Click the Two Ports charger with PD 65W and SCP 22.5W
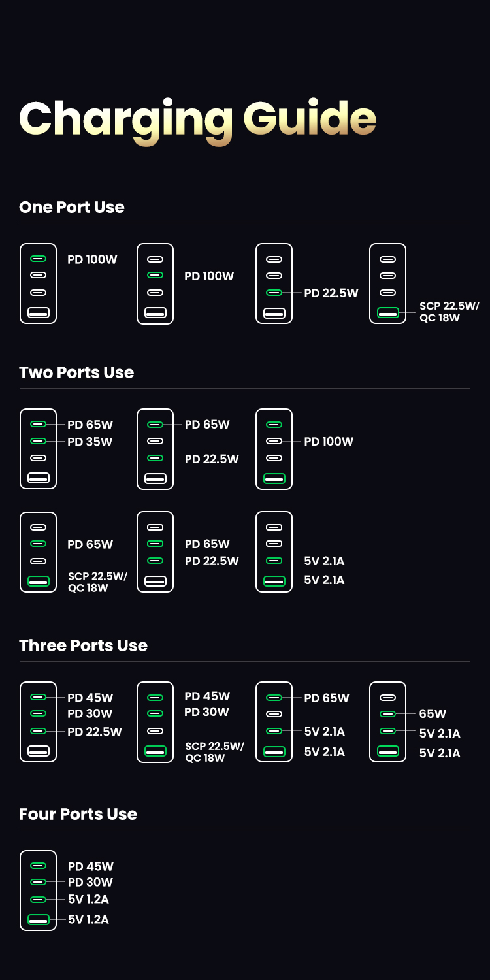Screen dimensions: 490x980 (x=39, y=552)
